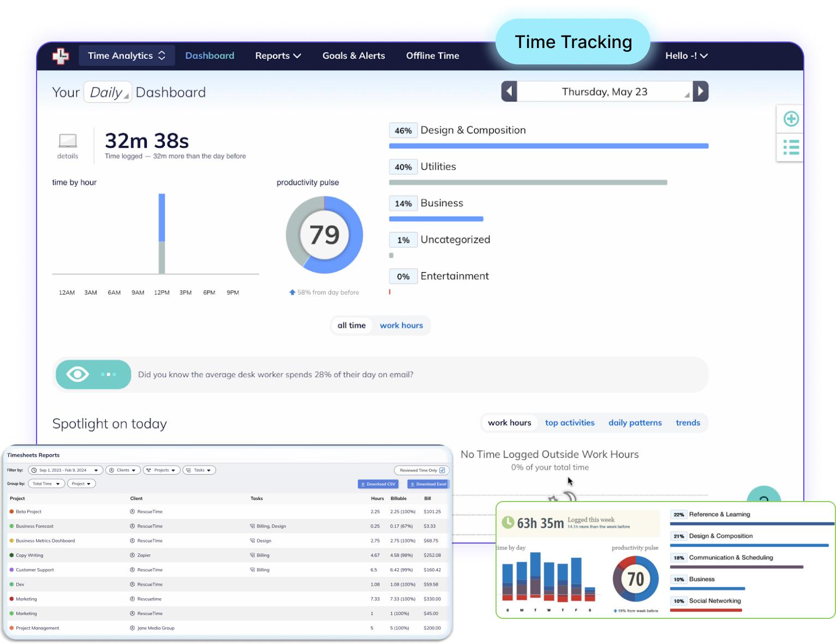Switch to top activities tab
This screenshot has width=836, height=644.
coord(570,422)
